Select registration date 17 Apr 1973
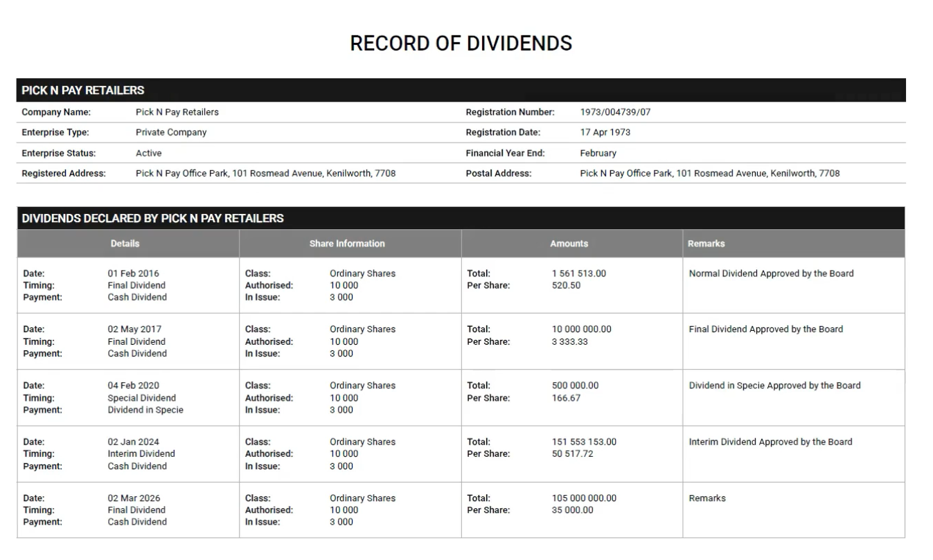 pyautogui.click(x=605, y=132)
